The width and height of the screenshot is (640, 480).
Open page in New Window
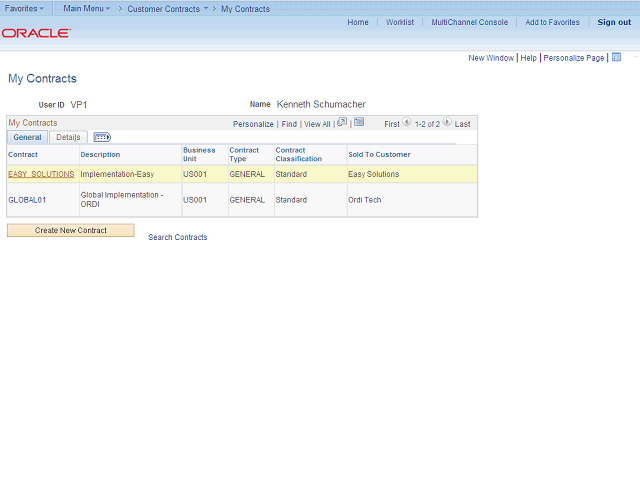click(491, 58)
